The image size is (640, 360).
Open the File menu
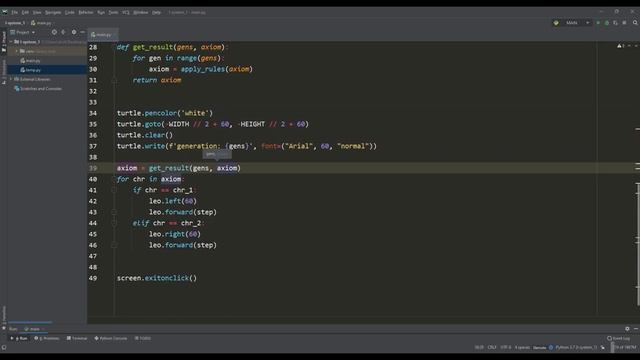14,12
